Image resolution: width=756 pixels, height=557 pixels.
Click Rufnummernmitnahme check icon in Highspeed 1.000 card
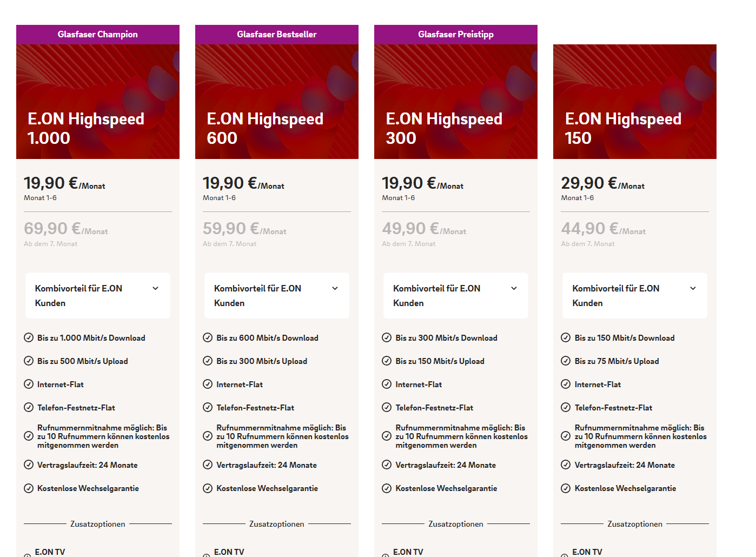click(29, 436)
